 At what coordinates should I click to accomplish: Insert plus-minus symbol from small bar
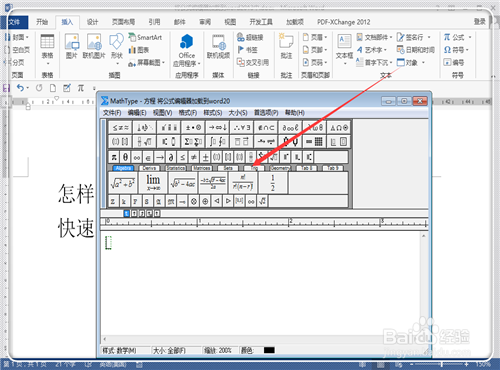205,157
